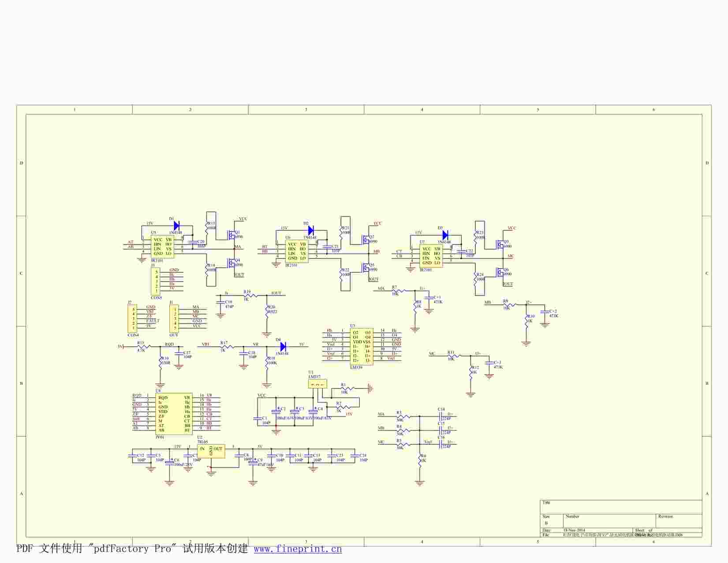Click C+1 473K capacitor label
Image resolution: width=728 pixels, height=563 pixels.
click(438, 300)
